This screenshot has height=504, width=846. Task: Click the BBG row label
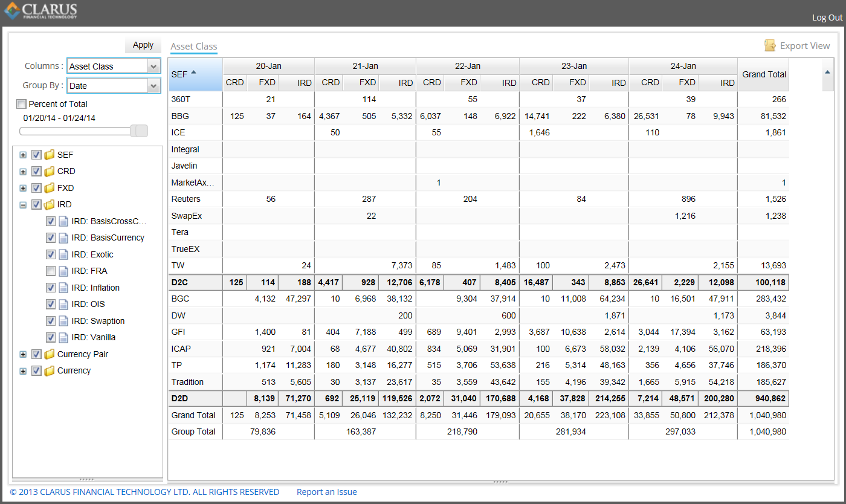pyautogui.click(x=180, y=116)
